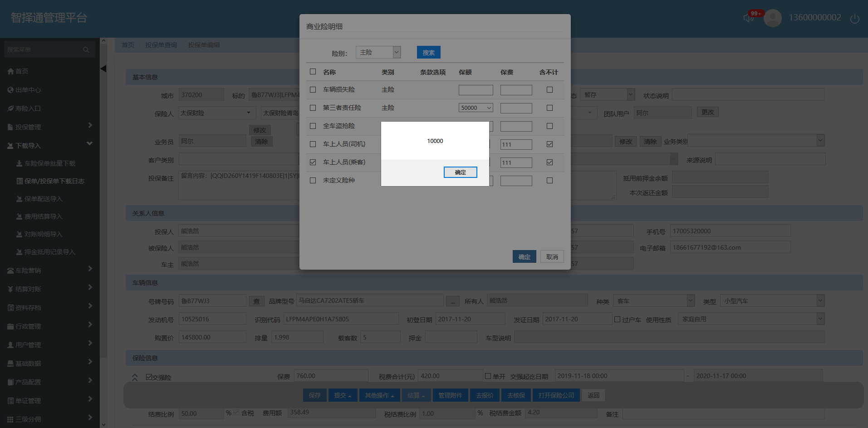868x428 pixels.
Task: Click the blue 确定 button beside 取消
Action: 525,257
